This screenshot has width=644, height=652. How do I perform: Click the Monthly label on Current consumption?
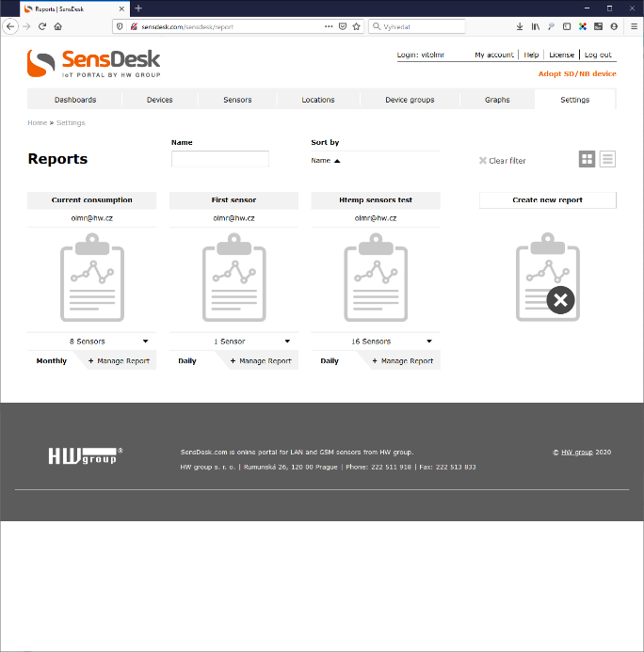click(x=52, y=361)
